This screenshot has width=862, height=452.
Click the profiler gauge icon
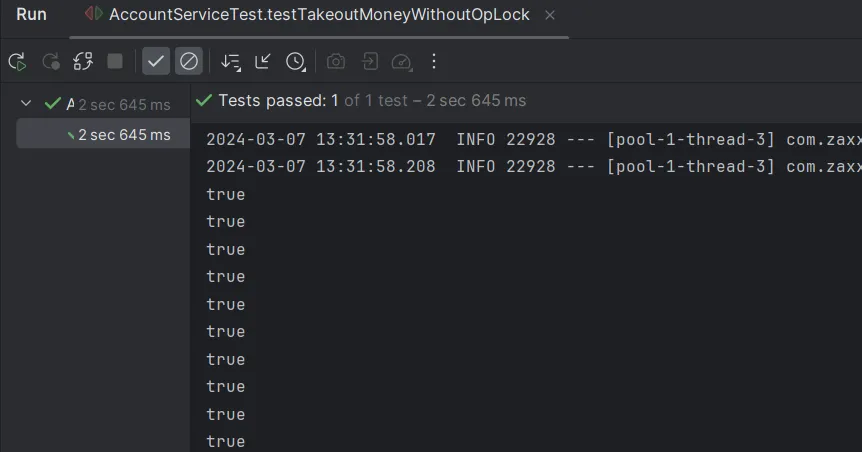coord(402,62)
